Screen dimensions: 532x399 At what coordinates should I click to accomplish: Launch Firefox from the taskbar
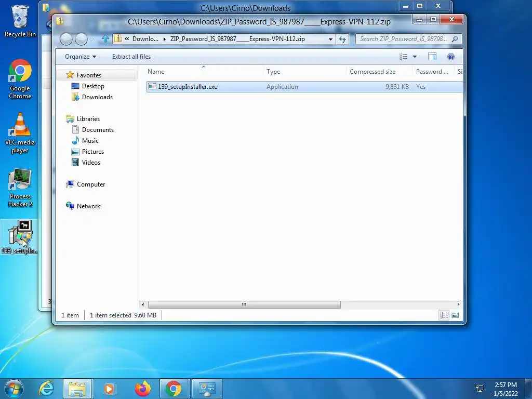click(143, 389)
